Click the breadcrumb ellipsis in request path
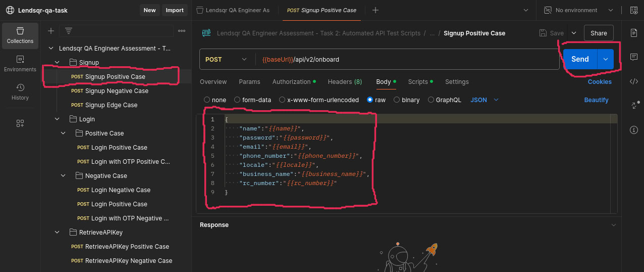 coord(432,33)
